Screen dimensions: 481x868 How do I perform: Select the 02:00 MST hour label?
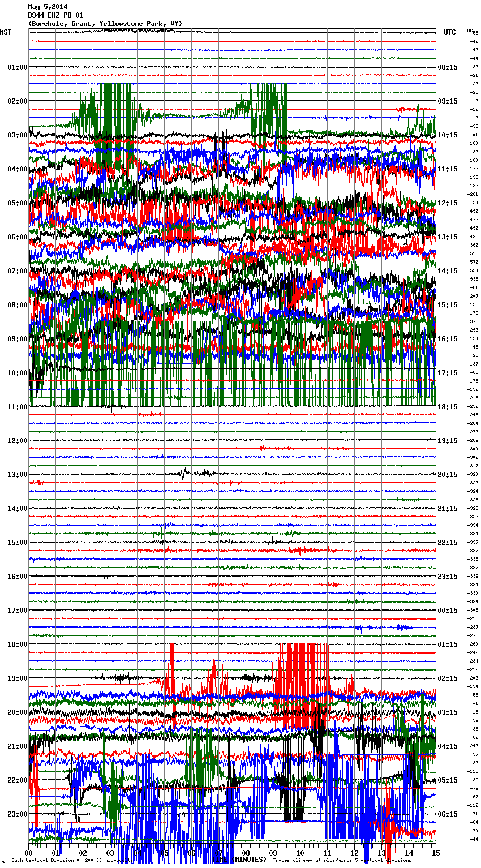click(18, 101)
